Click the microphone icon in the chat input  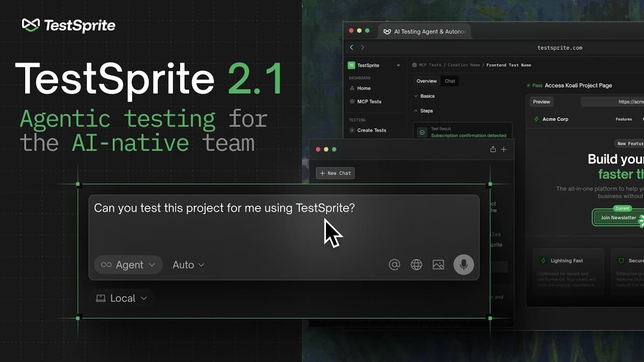tap(463, 264)
